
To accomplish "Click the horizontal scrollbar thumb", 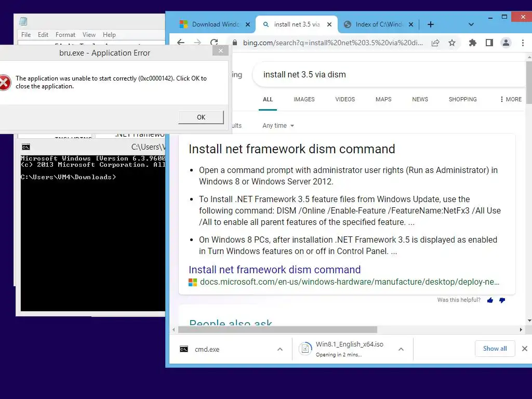I will pyautogui.click(x=277, y=329).
